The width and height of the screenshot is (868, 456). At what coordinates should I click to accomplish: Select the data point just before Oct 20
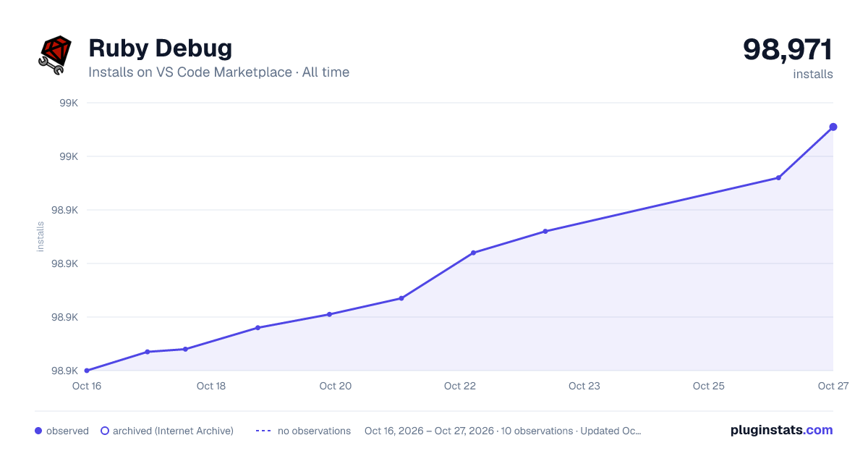[329, 314]
